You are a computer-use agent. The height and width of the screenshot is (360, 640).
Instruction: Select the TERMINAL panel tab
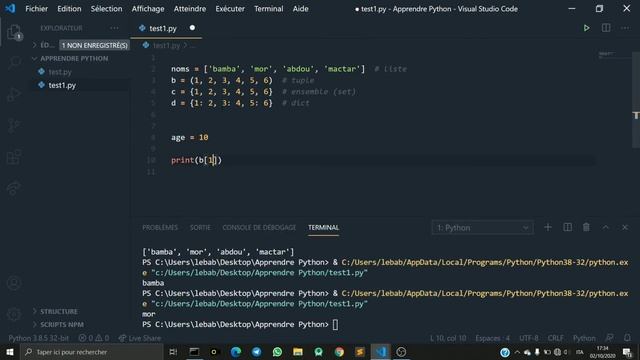click(x=323, y=227)
